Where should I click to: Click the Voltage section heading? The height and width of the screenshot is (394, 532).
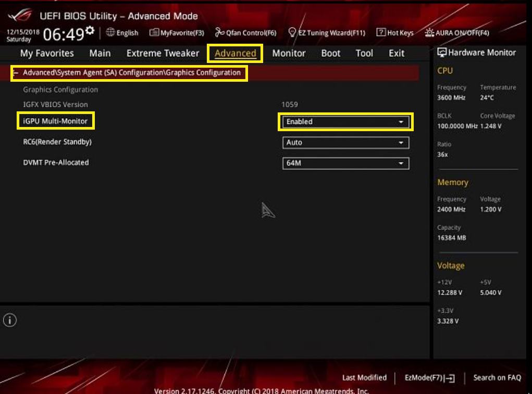pyautogui.click(x=451, y=265)
